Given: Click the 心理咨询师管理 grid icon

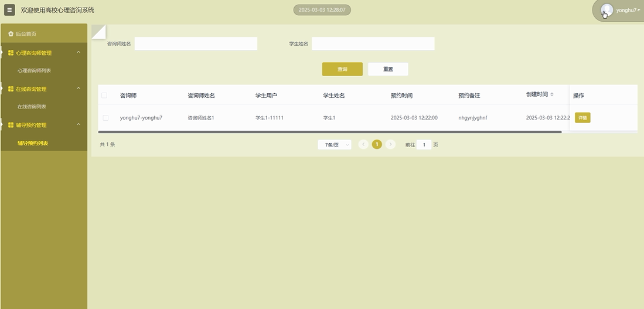Looking at the screenshot, I should [11, 53].
